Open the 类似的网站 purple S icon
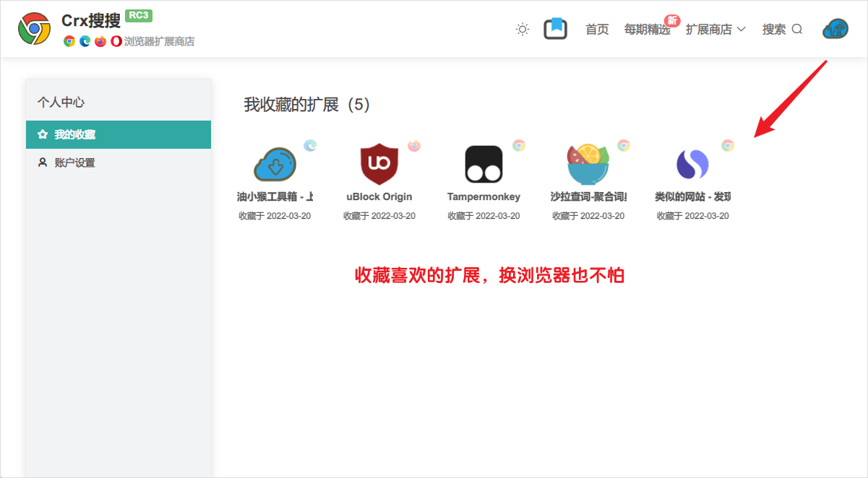Image resolution: width=868 pixels, height=478 pixels. point(692,165)
